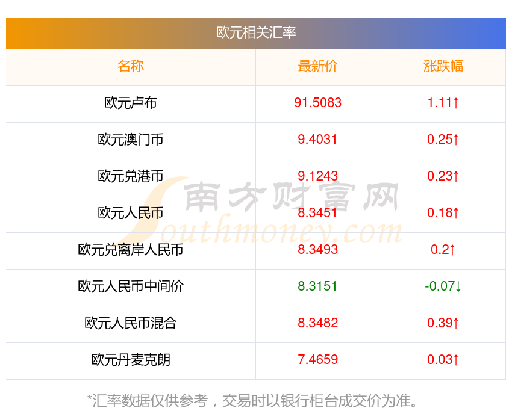Screen dimensions: 512x420
Task: Click the price 9.4031
Action: (x=317, y=140)
